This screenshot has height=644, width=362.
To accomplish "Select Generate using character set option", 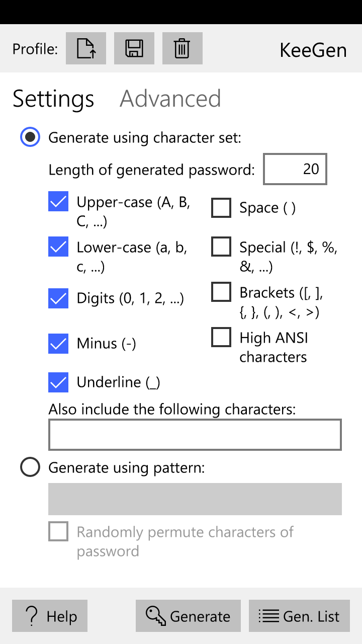I will [30, 137].
